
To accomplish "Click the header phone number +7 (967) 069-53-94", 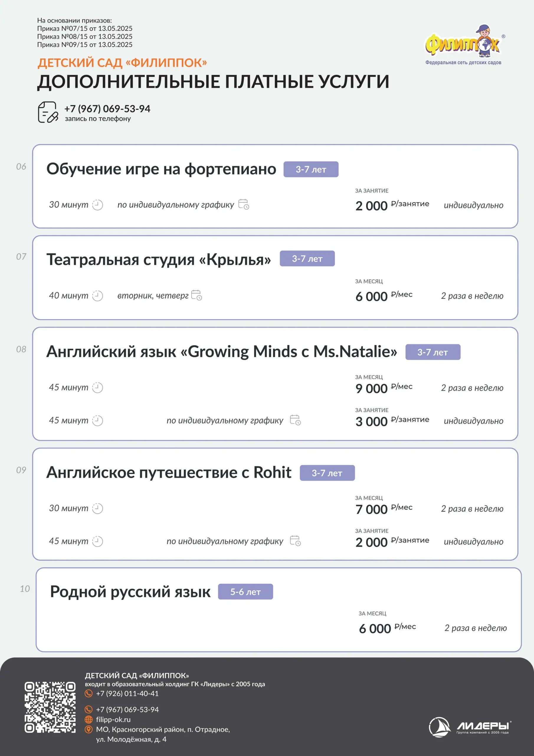I will coord(107,109).
